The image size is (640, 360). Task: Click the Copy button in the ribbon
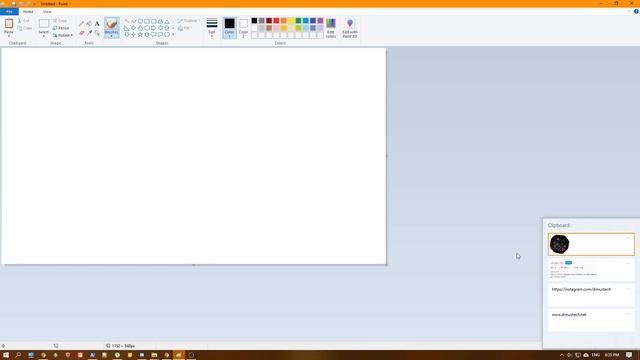tap(24, 28)
